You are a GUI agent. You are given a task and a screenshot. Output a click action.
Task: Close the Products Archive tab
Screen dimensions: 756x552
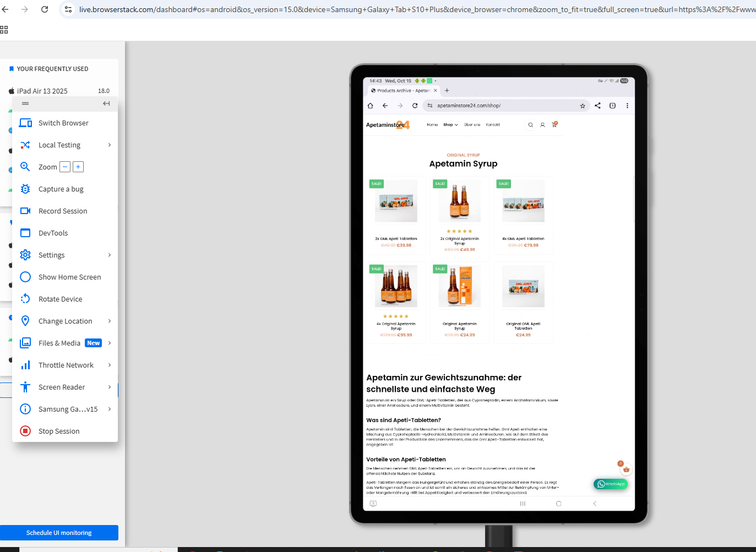pos(436,90)
